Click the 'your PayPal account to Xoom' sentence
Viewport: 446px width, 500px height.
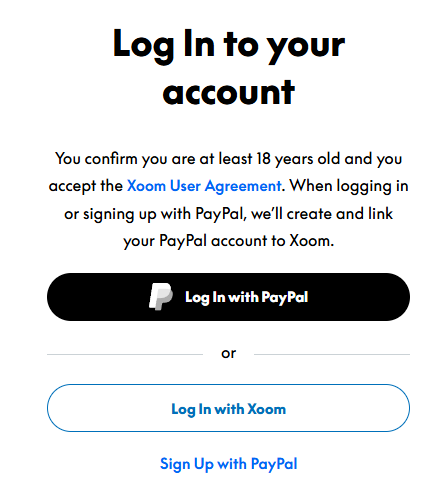[x=229, y=241]
